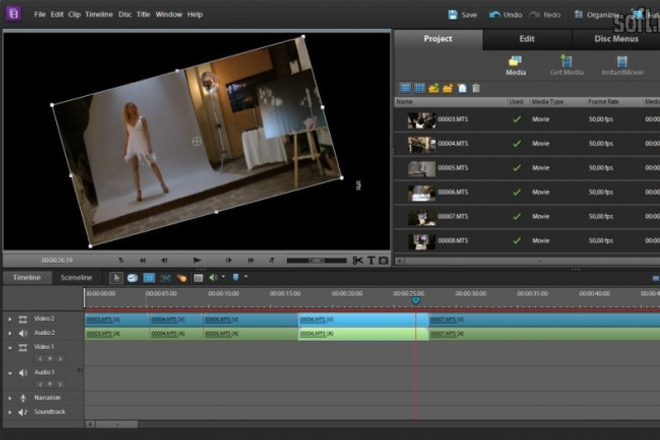Click the Audio 2 track speaker icon
Screen dimensions: 660x440
click(x=23, y=333)
